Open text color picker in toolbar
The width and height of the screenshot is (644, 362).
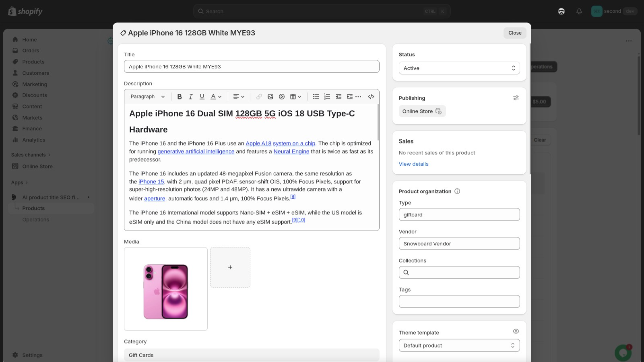coord(216,97)
